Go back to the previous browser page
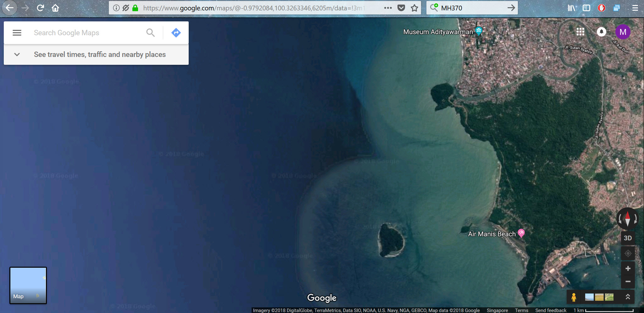Screen dimensions: 644x313 pos(9,8)
